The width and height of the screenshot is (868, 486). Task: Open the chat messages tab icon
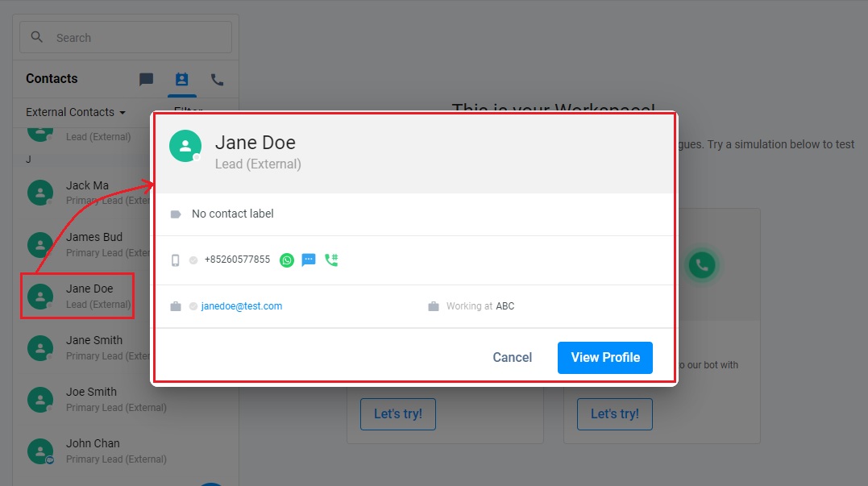146,79
